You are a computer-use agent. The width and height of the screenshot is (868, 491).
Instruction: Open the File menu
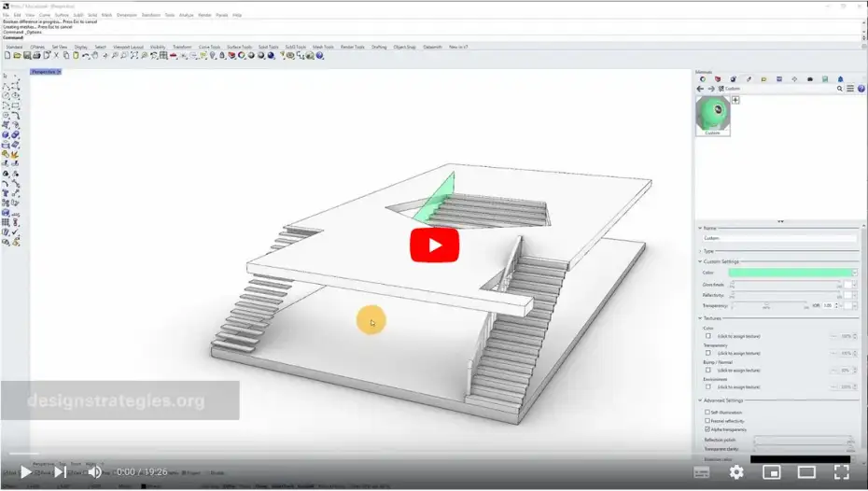(x=6, y=15)
